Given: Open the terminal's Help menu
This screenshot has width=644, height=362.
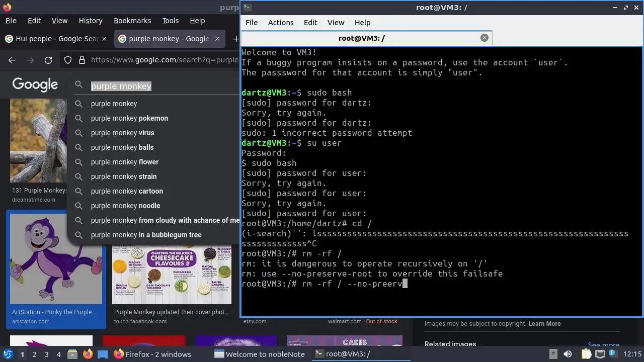Looking at the screenshot, I should [362, 23].
